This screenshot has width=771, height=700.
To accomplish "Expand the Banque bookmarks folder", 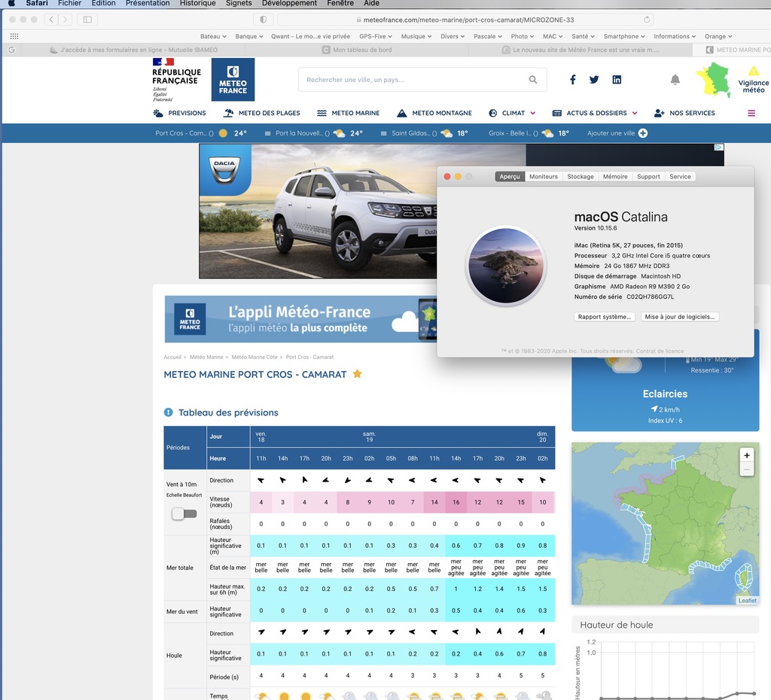I will point(249,36).
